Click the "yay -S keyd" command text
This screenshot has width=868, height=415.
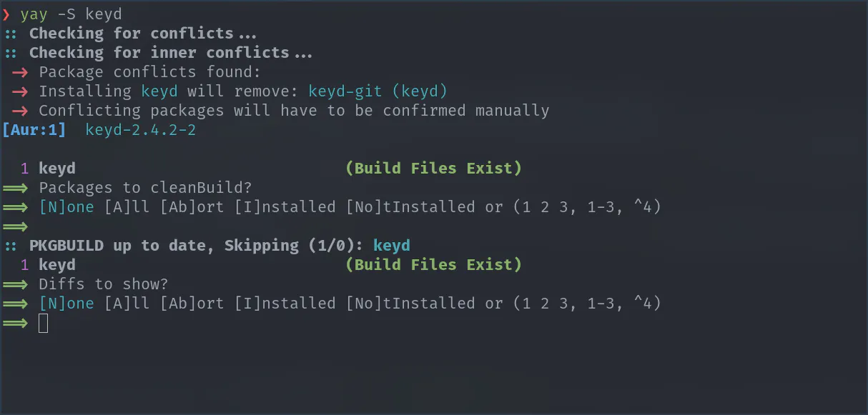tap(71, 14)
